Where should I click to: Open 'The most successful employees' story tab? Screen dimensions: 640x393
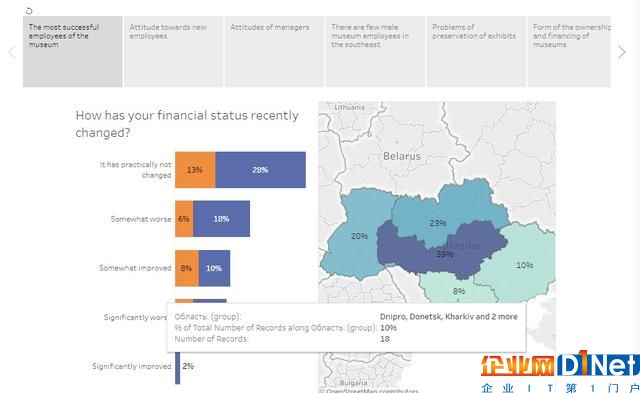(73, 51)
